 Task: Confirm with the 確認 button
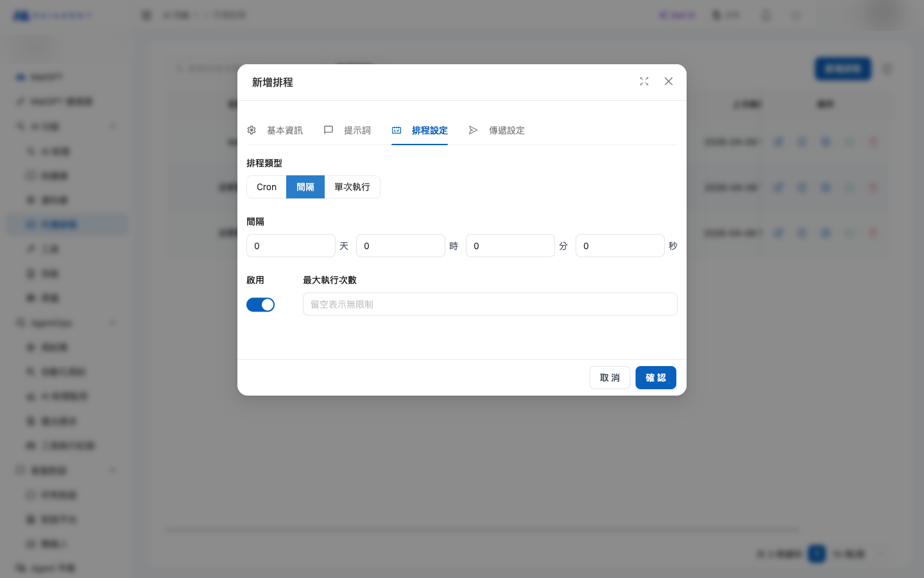coord(656,378)
